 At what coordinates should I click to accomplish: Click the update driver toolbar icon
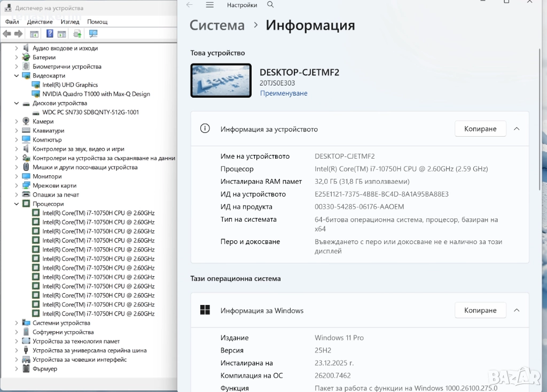77,34
